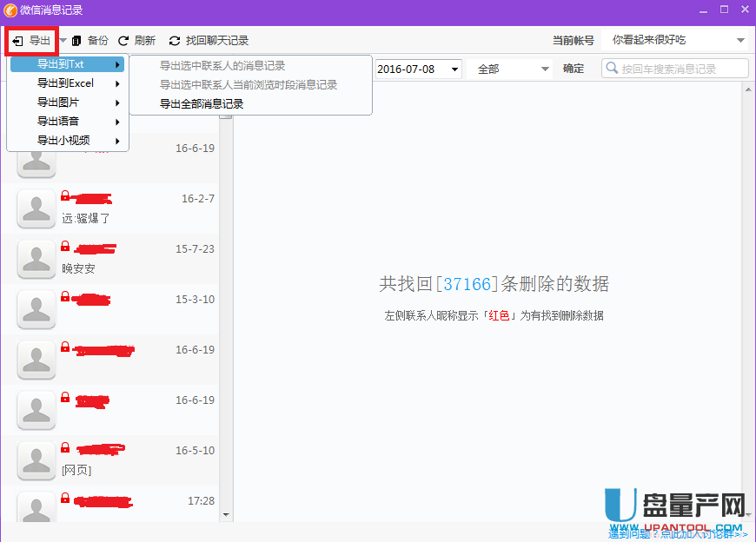Image resolution: width=756 pixels, height=542 pixels.
Task: Click red lock icon on 17:28 contact
Action: (x=65, y=499)
